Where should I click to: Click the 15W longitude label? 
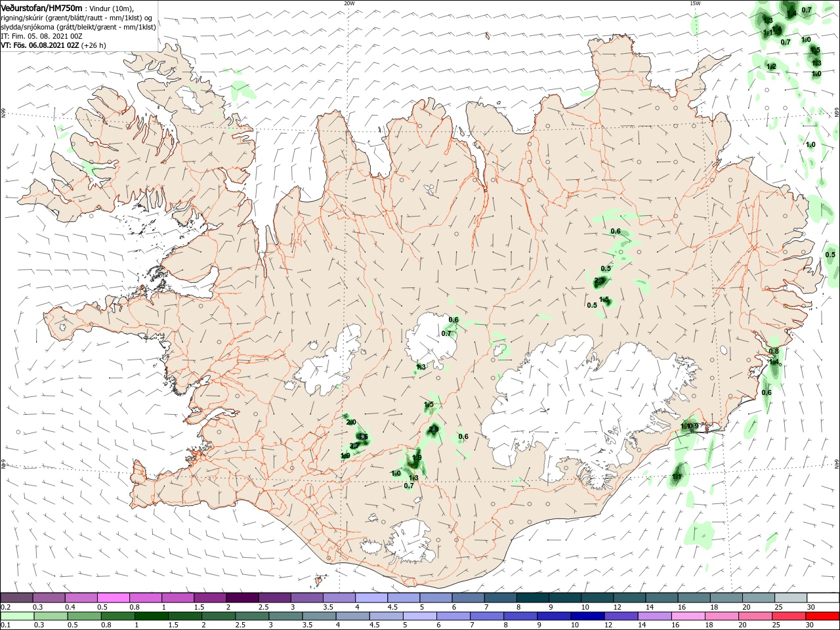click(694, 3)
